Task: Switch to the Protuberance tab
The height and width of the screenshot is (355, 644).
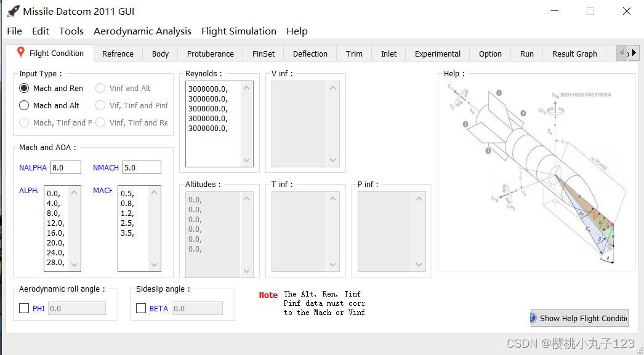Action: (211, 54)
